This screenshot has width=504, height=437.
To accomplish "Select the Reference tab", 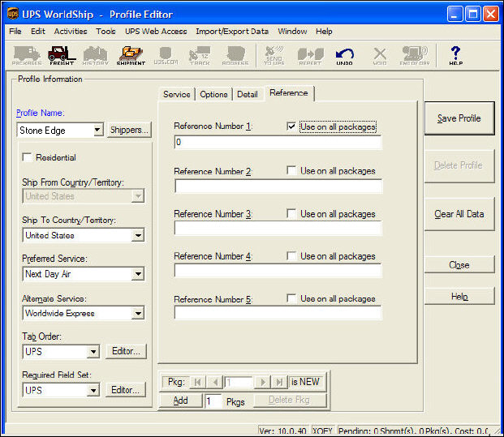I will [x=289, y=93].
